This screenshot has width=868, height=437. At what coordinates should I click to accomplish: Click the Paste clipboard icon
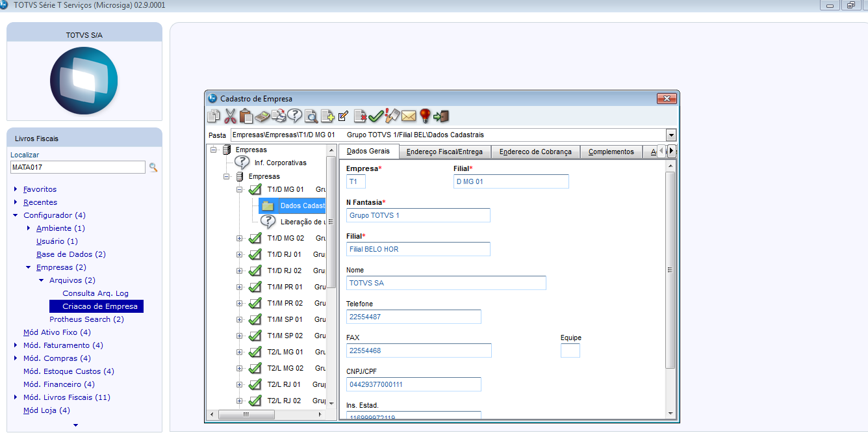[246, 116]
